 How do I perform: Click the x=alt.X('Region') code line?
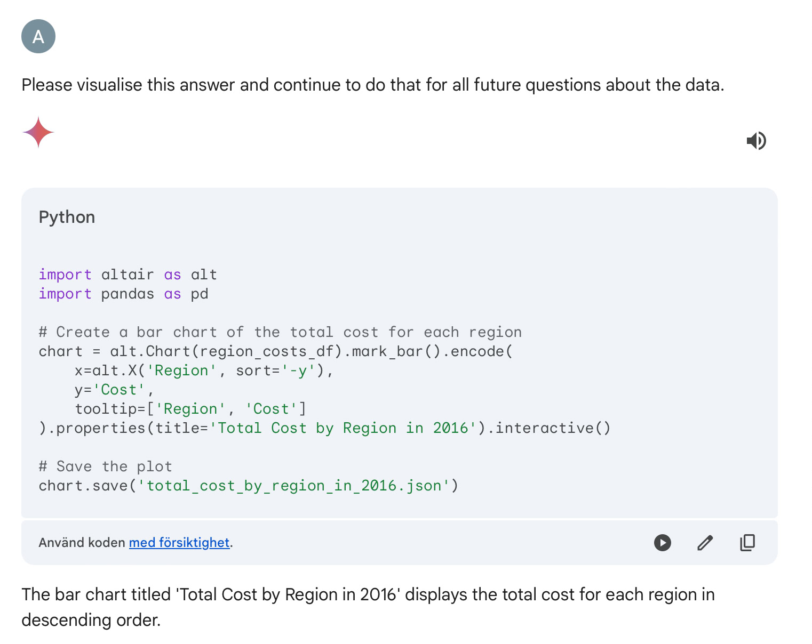pyautogui.click(x=204, y=371)
